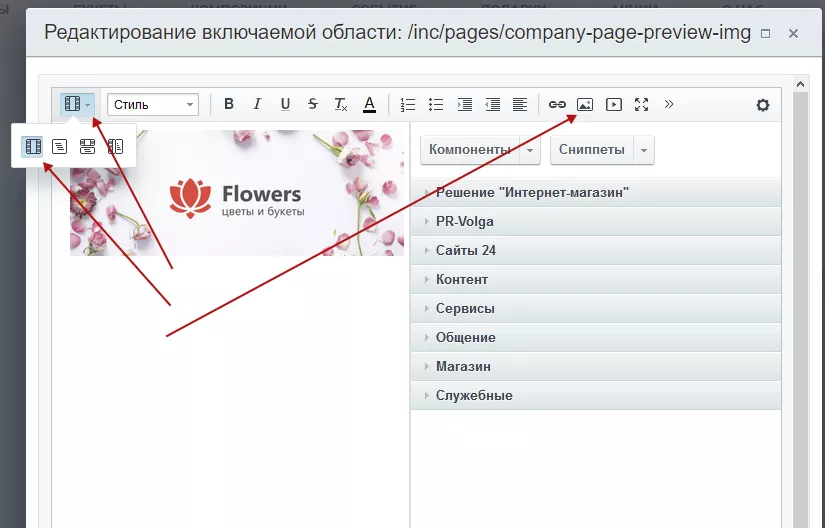Clear text formatting

(x=341, y=104)
